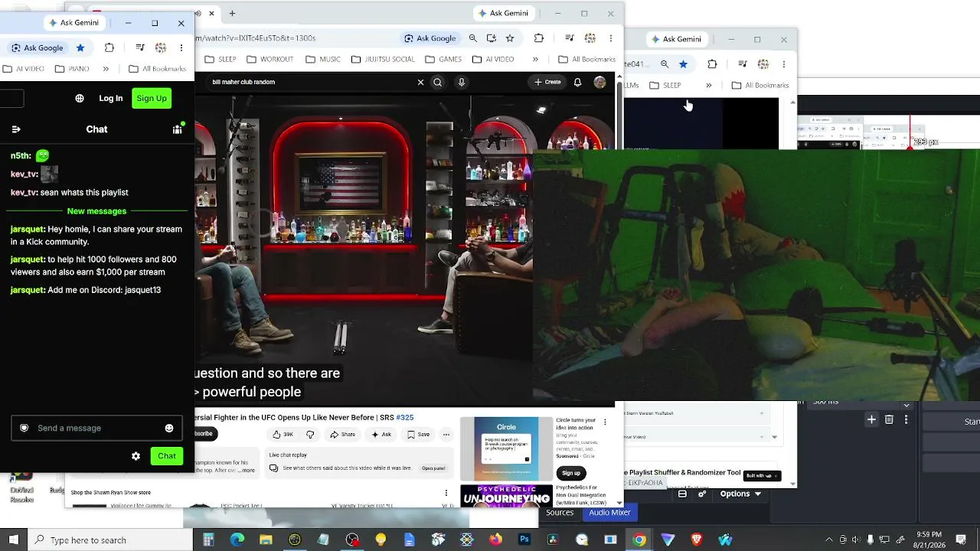Open the zoom magnifier in YouTube window address bar
This screenshot has width=980, height=551.
[473, 38]
